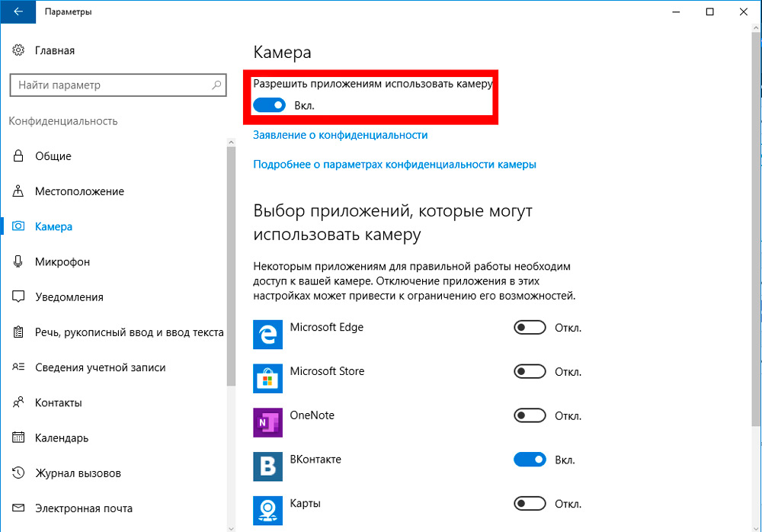Click the ВКонтакте app icon
Screen dimensions: 762x532
[267, 466]
